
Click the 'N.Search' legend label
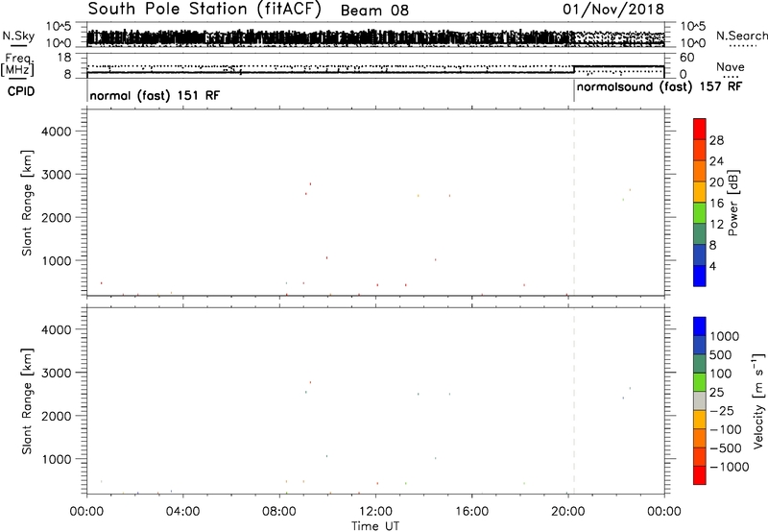pos(742,36)
